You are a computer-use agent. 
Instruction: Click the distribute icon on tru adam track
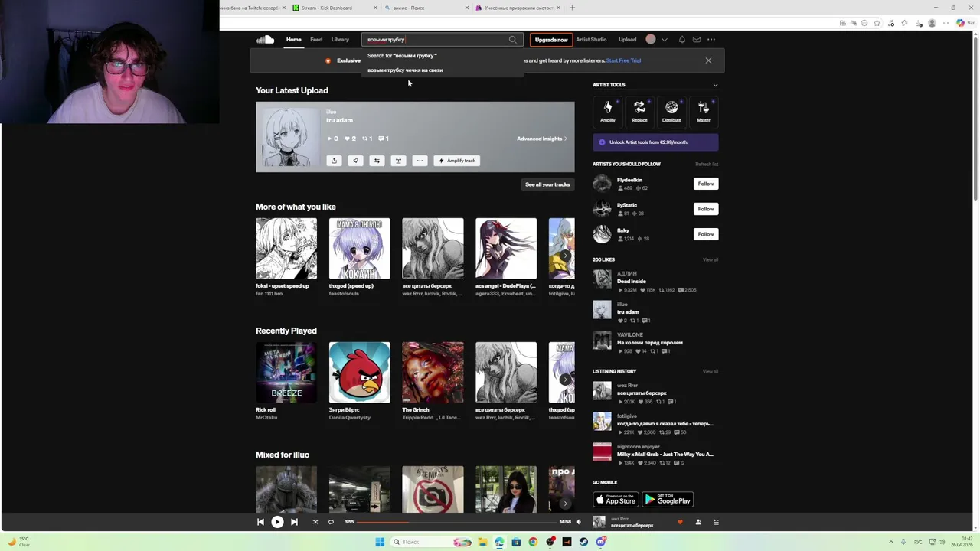(x=398, y=161)
